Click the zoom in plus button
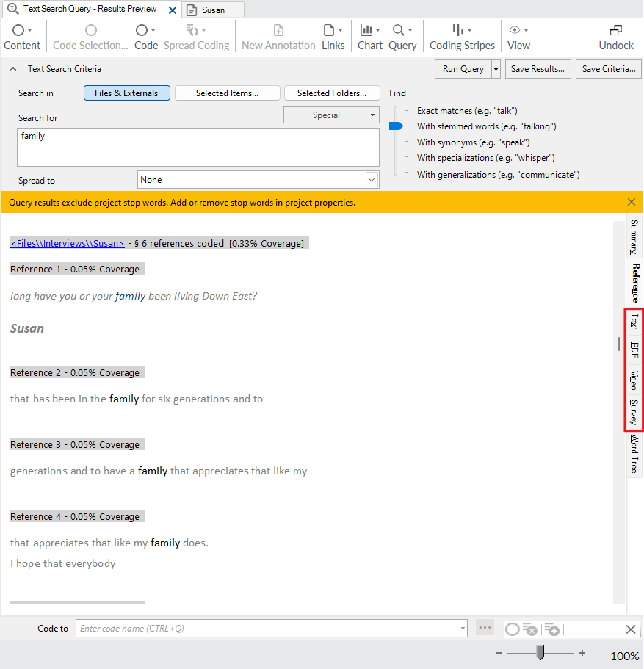Screen dimensions: 644x669 582,653
